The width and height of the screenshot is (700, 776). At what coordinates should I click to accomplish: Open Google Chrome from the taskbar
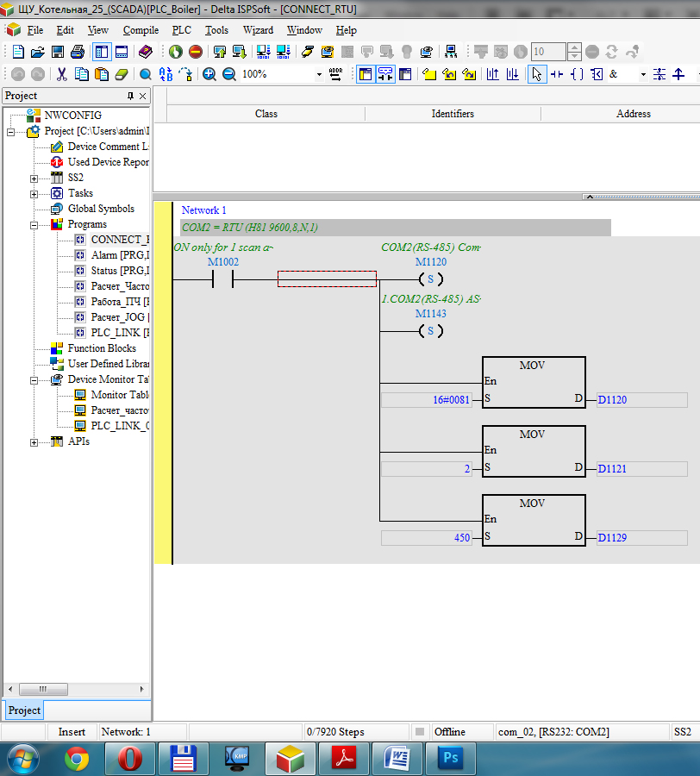[77, 759]
